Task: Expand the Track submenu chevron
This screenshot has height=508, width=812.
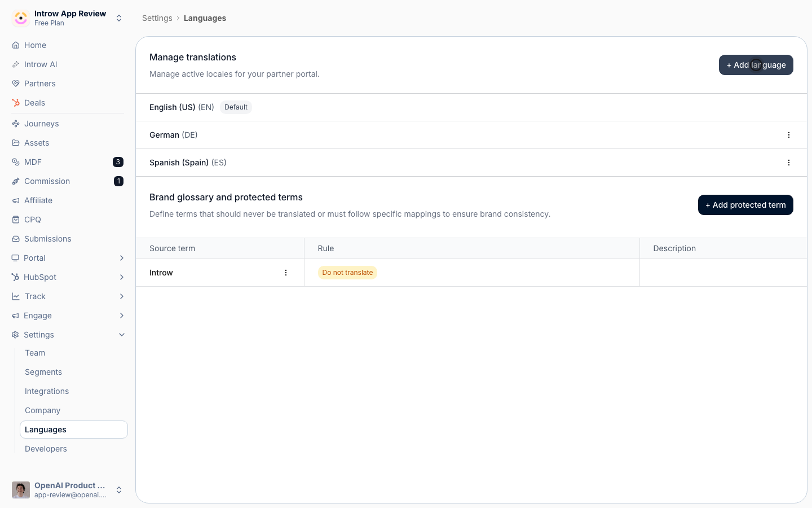Action: 122,296
